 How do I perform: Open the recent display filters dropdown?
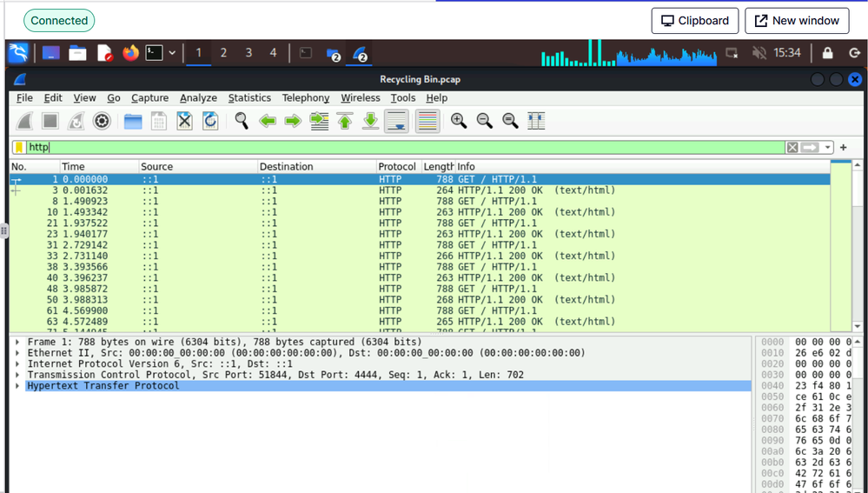pyautogui.click(x=828, y=148)
